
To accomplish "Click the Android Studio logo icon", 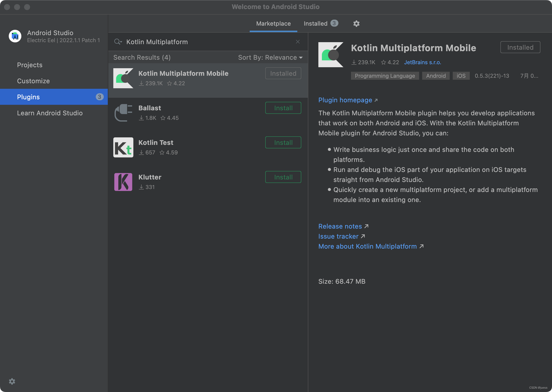I will (x=15, y=36).
